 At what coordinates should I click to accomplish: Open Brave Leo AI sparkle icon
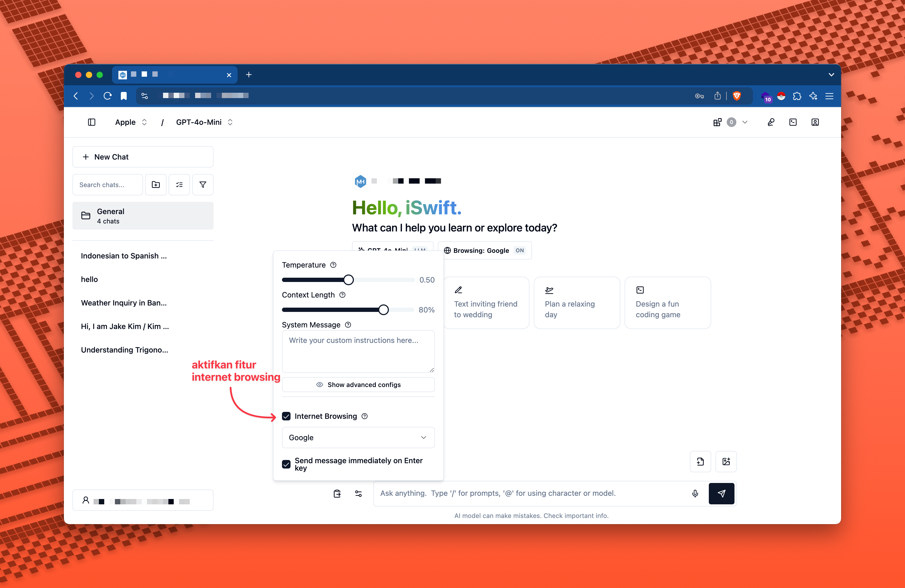[813, 96]
